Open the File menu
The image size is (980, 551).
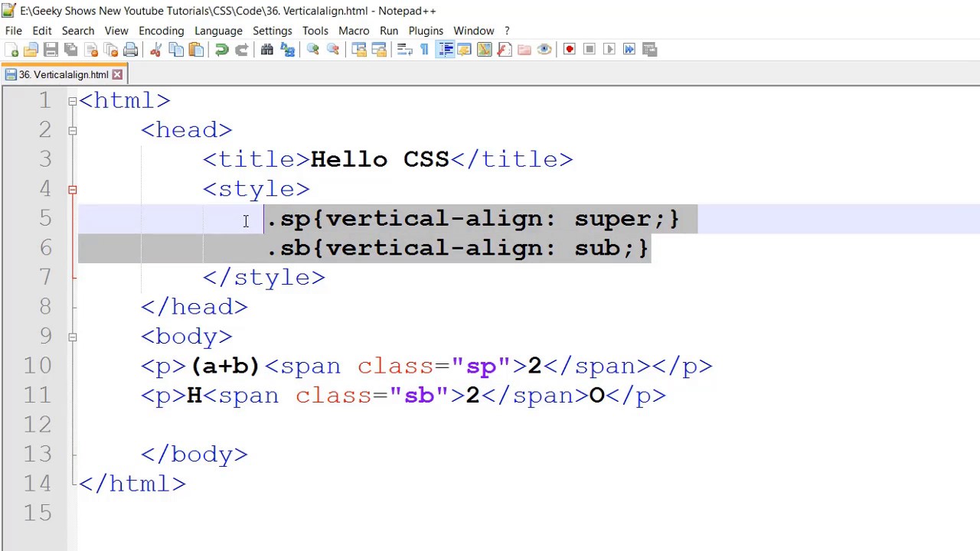click(14, 31)
